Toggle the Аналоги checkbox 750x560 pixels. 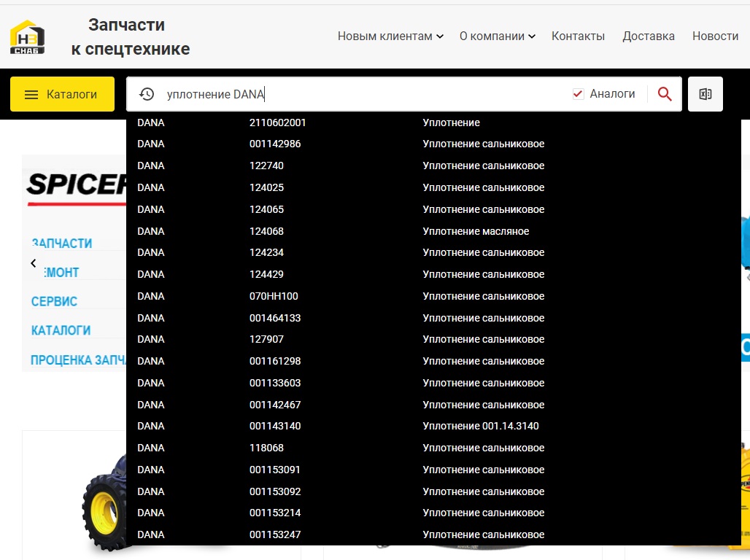tap(579, 94)
